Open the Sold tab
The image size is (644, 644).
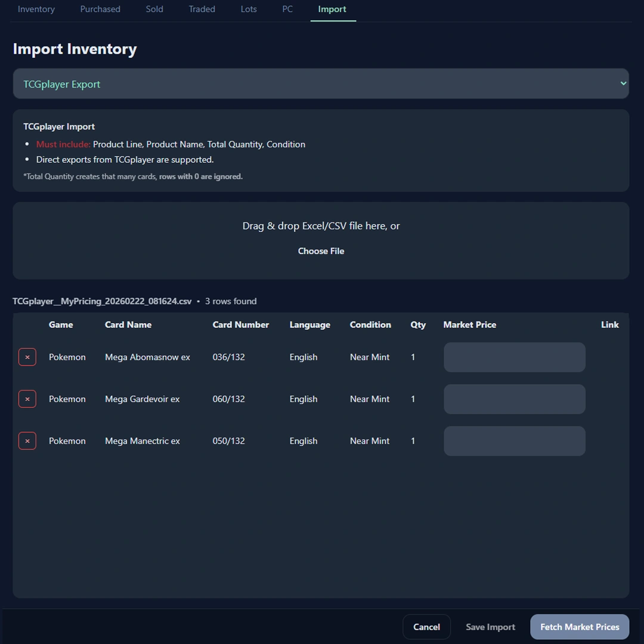(154, 9)
